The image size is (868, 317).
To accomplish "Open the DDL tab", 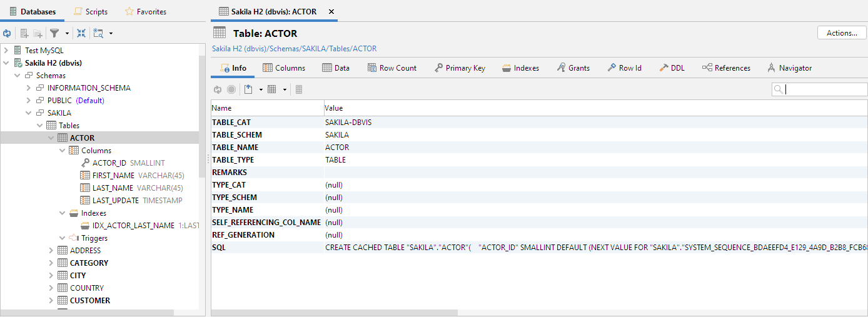I will click(x=672, y=68).
